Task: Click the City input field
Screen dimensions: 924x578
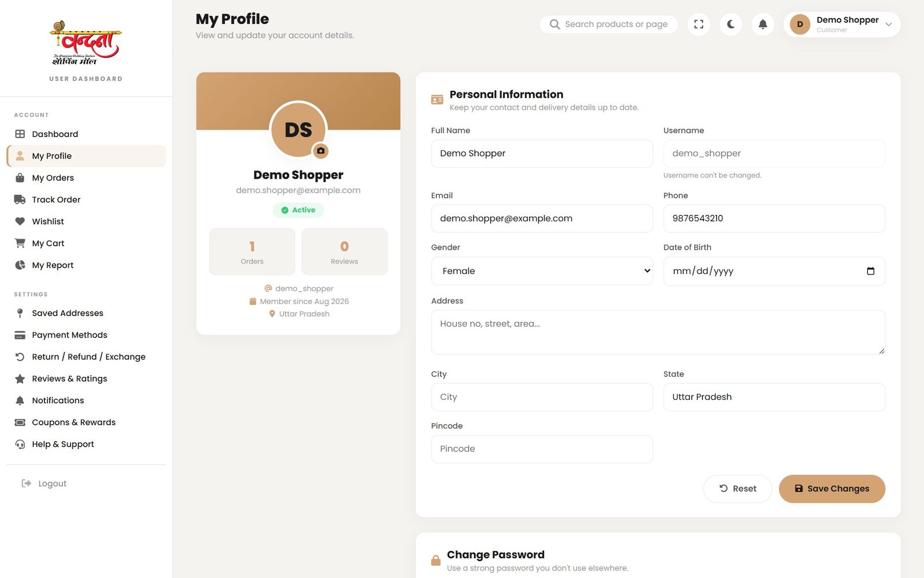Action: click(542, 397)
